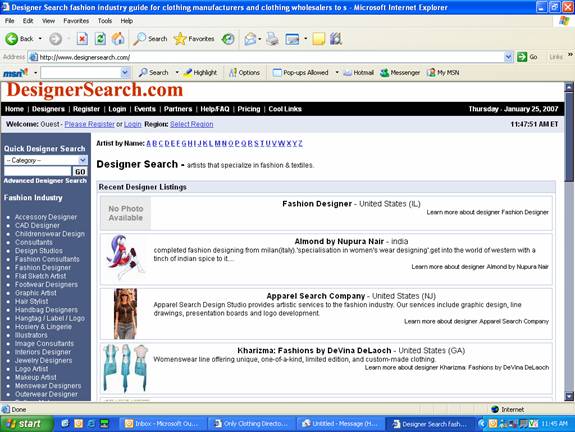This screenshot has height=432, width=575.
Task: Click the IE Back arrow button
Action: tap(19, 39)
